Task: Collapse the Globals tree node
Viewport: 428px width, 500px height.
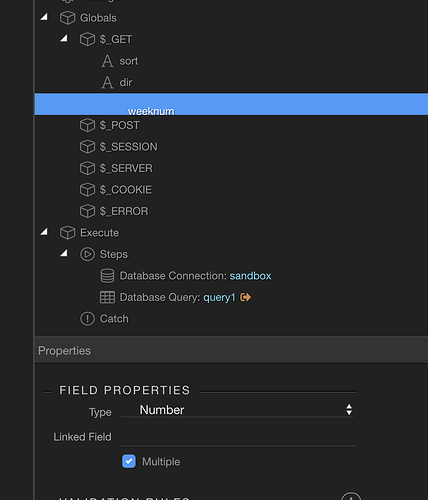Action: click(x=44, y=17)
